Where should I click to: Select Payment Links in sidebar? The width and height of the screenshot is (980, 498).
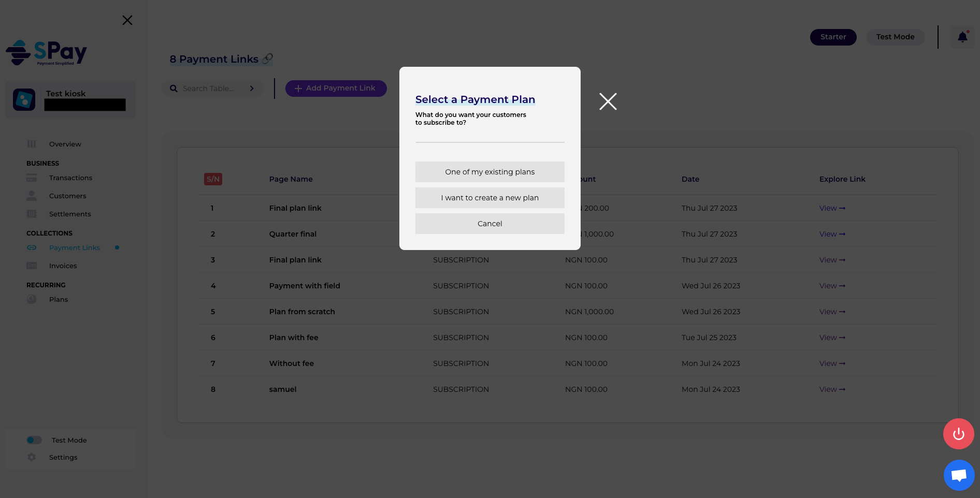coord(75,247)
